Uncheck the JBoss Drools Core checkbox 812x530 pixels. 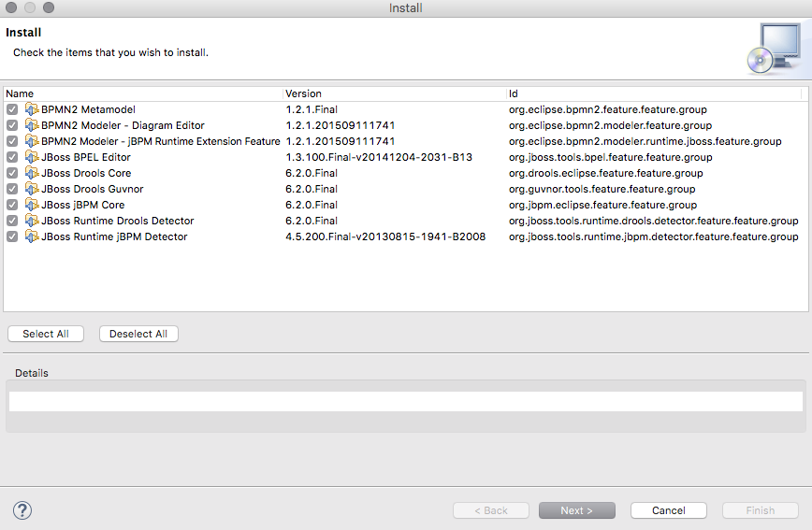tap(12, 173)
